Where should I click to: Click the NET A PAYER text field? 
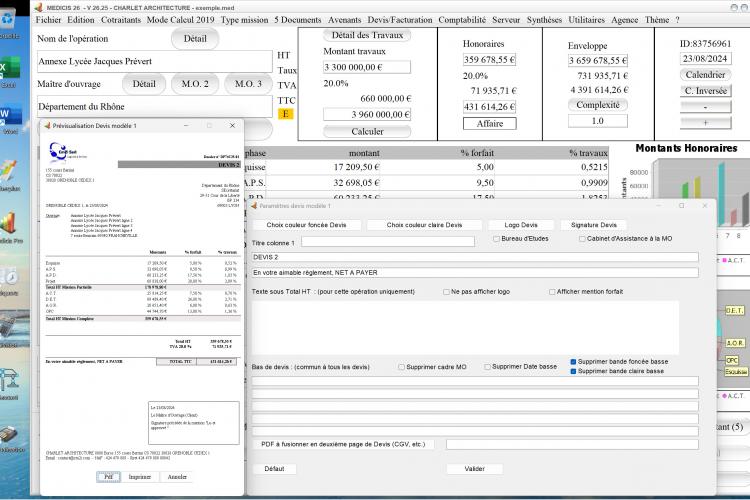click(x=475, y=273)
